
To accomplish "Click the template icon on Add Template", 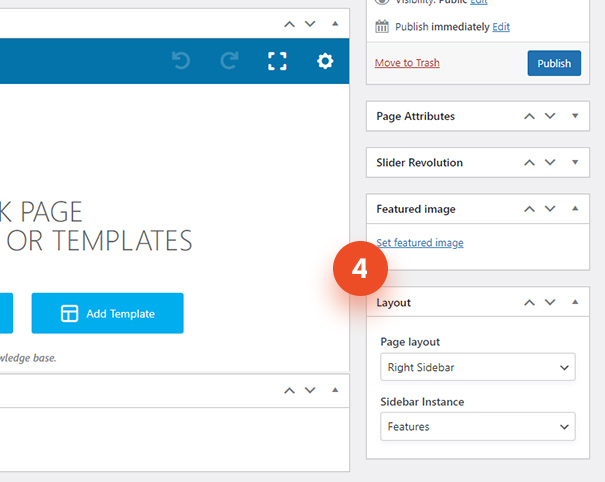I will [x=69, y=313].
